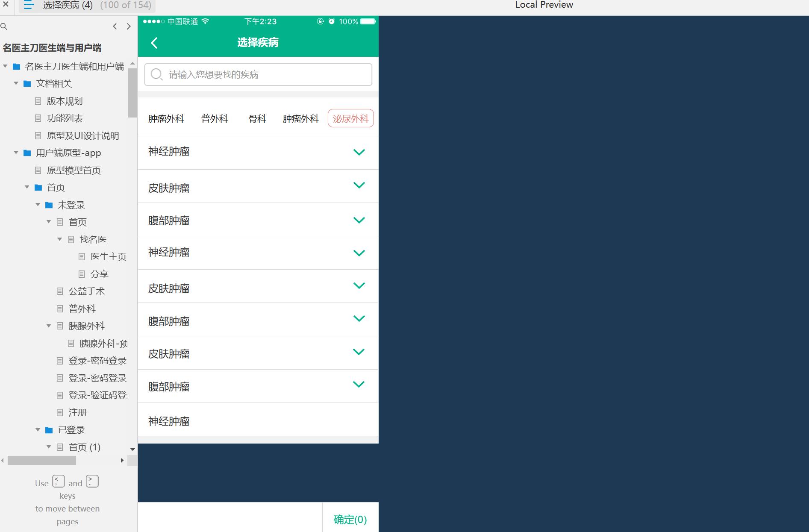
Task: Click the root folder icon 名医主刀医生端和用户端
Action: point(17,67)
